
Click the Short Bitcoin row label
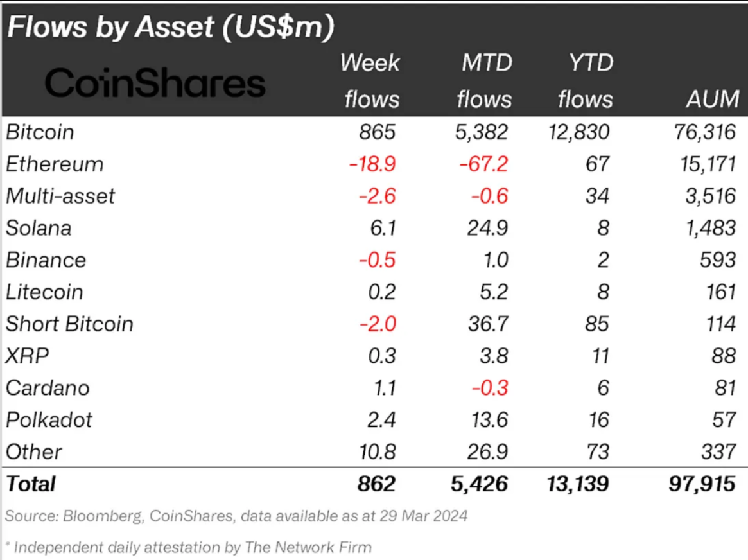click(69, 324)
